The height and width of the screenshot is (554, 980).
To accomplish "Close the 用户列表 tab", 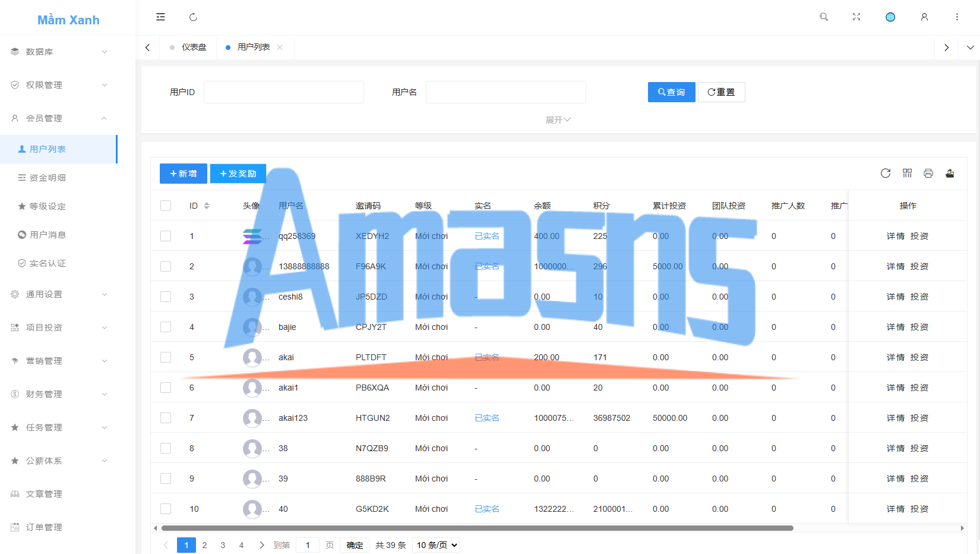I will pyautogui.click(x=280, y=47).
